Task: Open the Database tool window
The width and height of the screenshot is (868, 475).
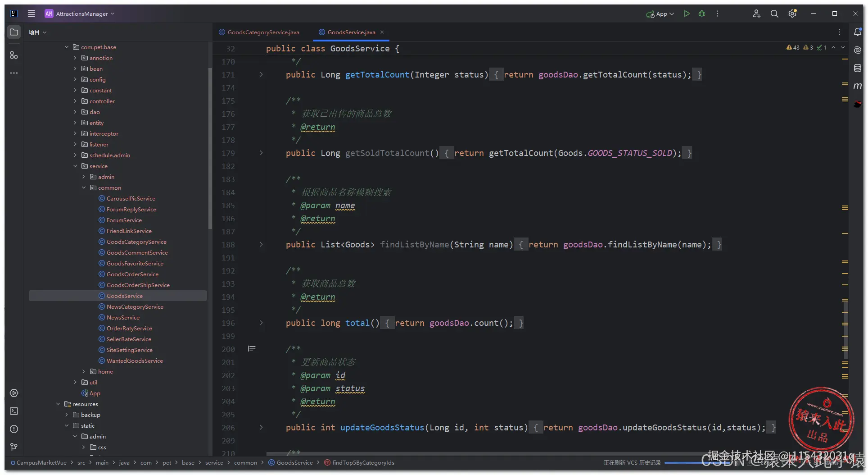Action: (858, 68)
